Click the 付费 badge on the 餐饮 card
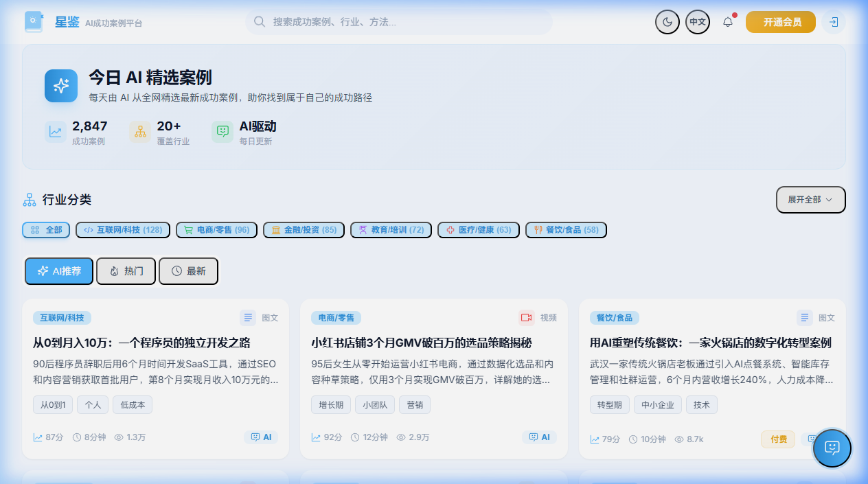 777,439
